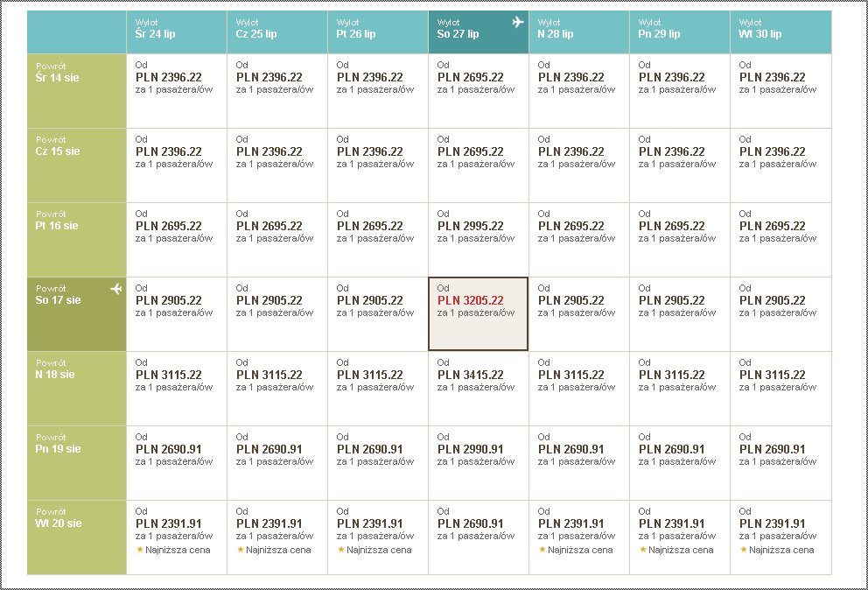Select the Wylot Śr 24 lip column header
This screenshot has width=868, height=590.
click(x=177, y=32)
